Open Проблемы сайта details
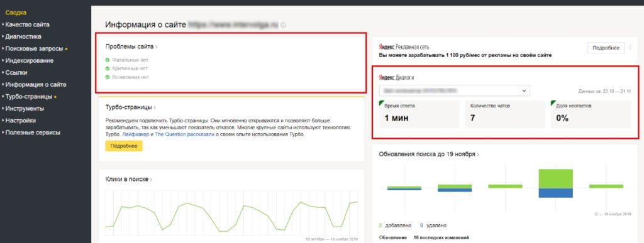 point(131,46)
